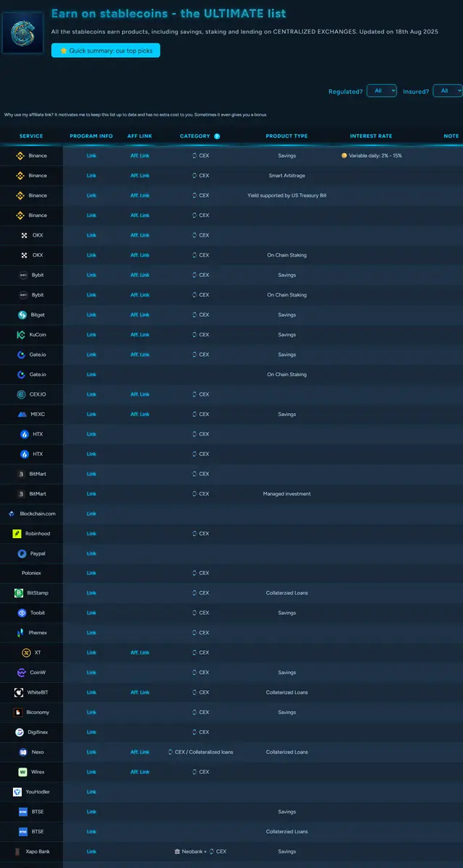Click the Bitget logo
The image size is (463, 868).
22,315
